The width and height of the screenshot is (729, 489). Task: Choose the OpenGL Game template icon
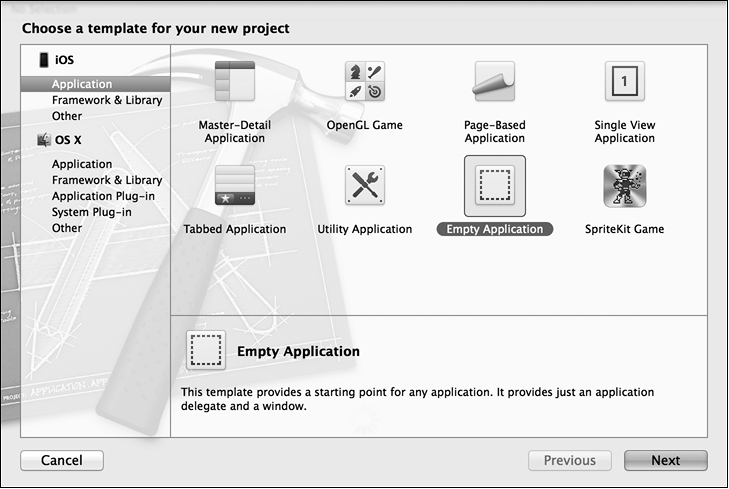click(365, 82)
